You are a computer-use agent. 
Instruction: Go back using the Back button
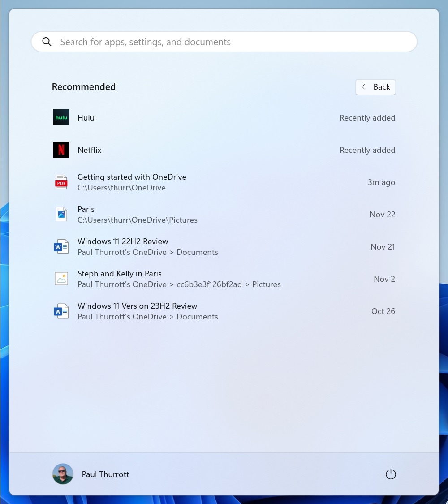coord(375,87)
